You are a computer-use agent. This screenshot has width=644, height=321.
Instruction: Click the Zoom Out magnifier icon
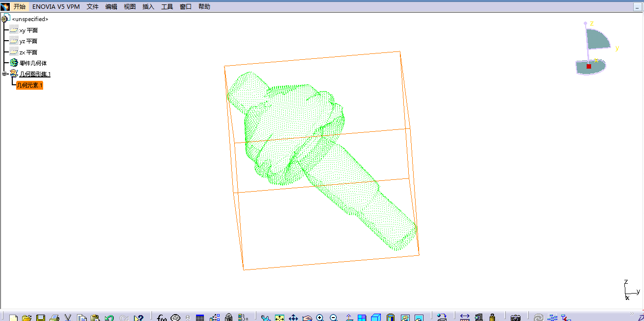point(334,318)
